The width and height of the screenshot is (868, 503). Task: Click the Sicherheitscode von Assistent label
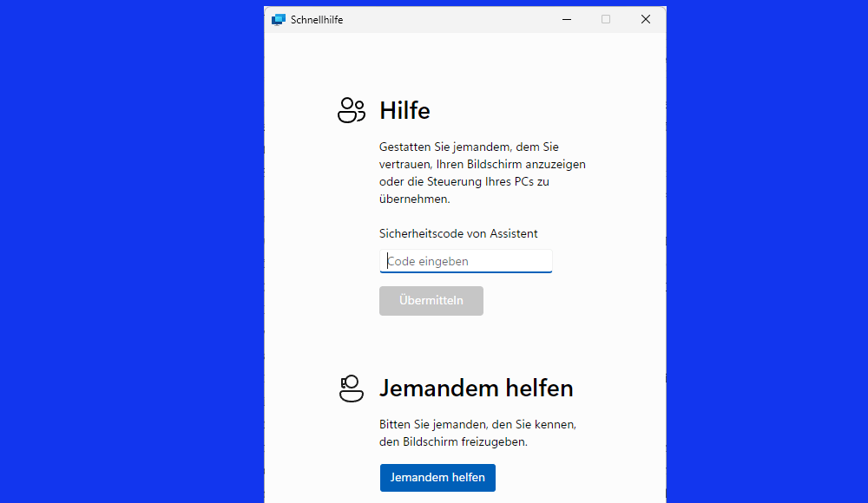pyautogui.click(x=458, y=233)
